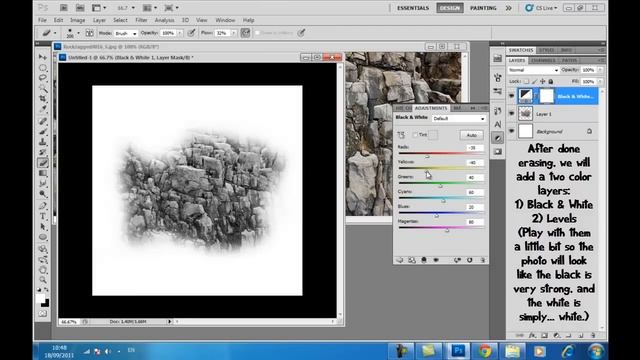Enable the Tint checkbox

[415, 135]
